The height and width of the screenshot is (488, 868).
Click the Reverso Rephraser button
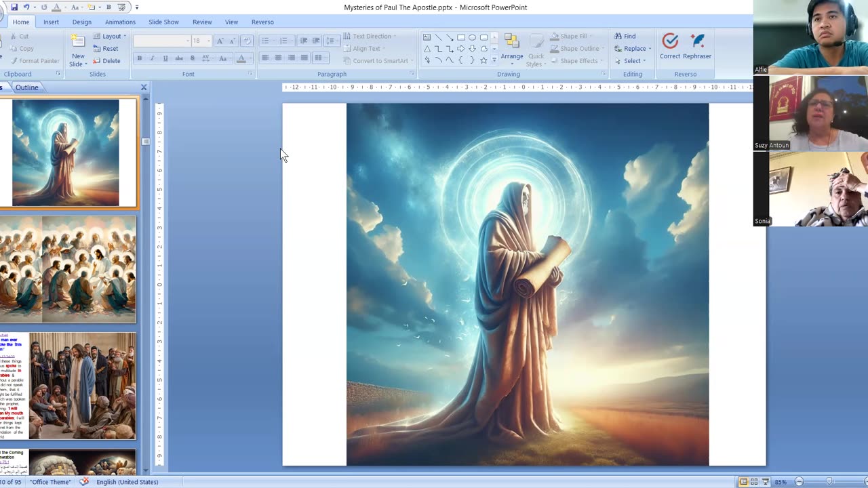point(697,46)
